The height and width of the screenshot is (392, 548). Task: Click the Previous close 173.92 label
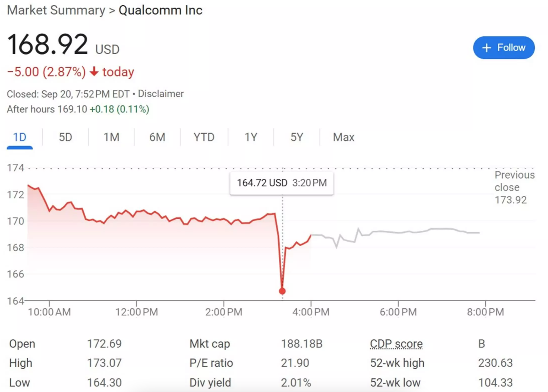coord(514,187)
